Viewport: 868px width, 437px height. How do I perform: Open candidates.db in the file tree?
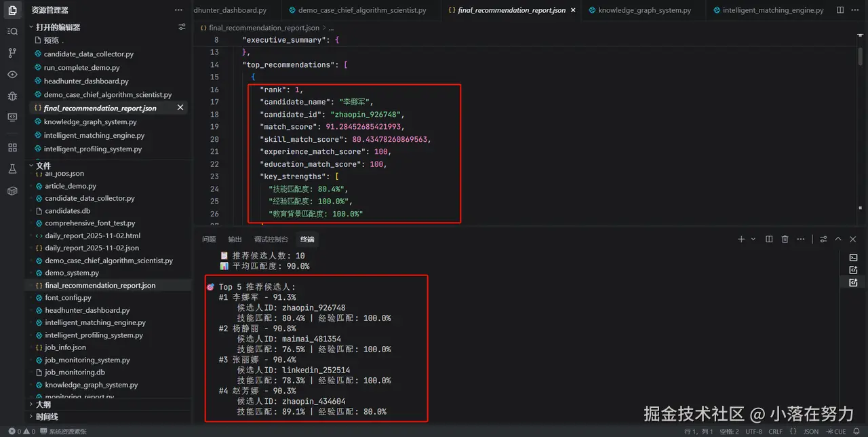tap(68, 211)
